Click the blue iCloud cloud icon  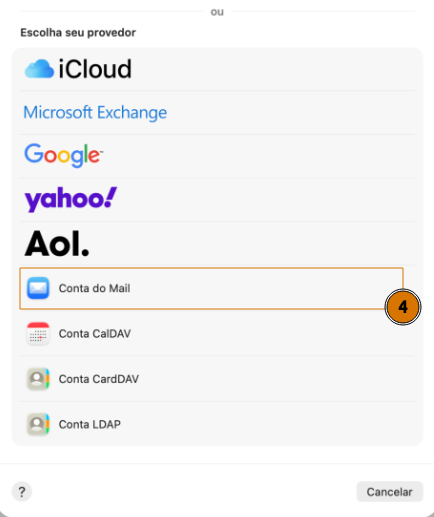point(39,69)
